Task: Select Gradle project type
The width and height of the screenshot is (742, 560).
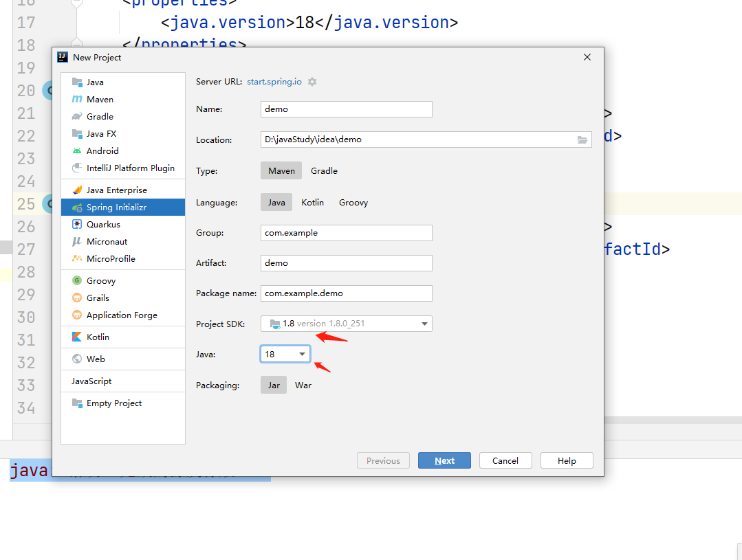Action: pyautogui.click(x=324, y=170)
